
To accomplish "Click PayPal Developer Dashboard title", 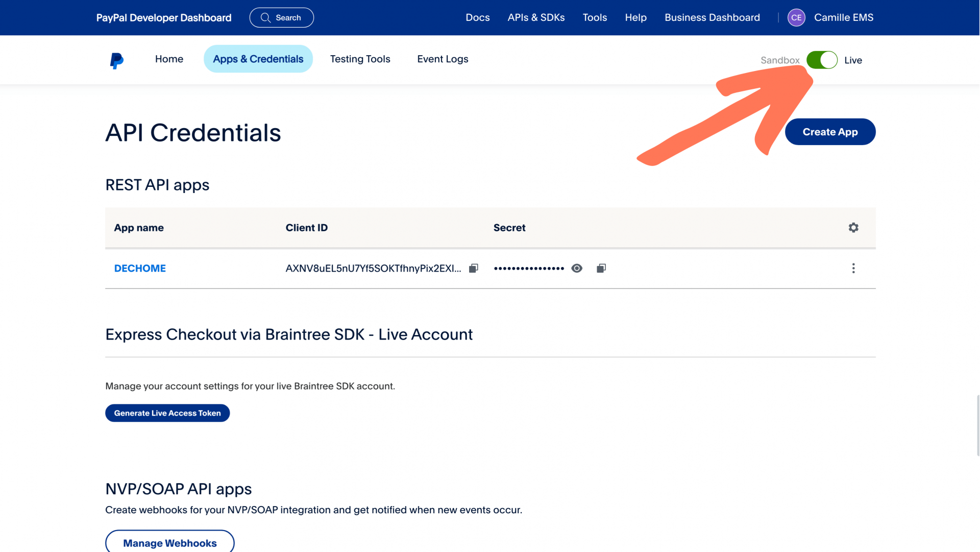I will (x=164, y=17).
